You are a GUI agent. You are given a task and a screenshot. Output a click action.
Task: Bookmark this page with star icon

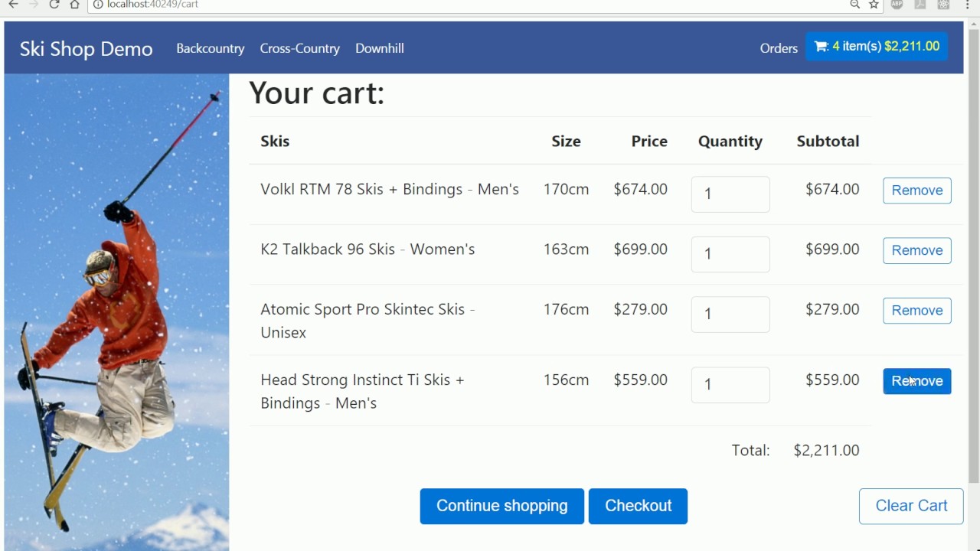coord(874,4)
